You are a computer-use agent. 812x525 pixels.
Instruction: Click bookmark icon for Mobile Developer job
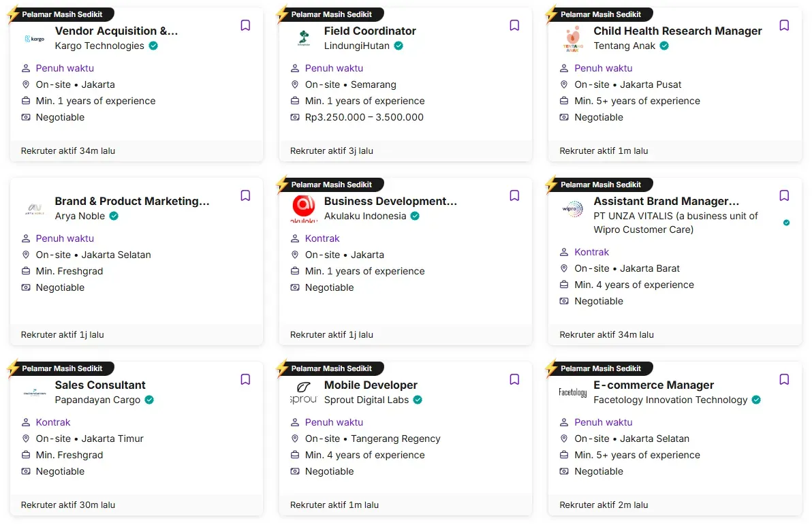coord(514,379)
